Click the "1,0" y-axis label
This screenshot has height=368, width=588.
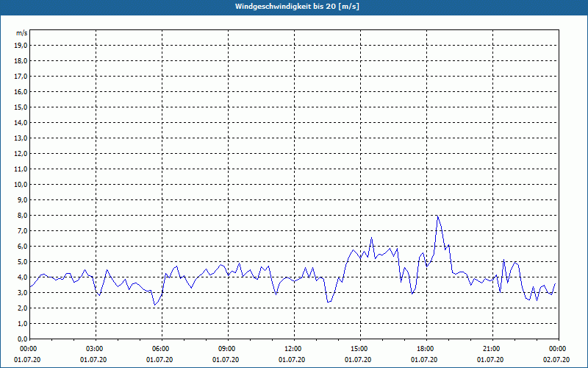coord(22,323)
